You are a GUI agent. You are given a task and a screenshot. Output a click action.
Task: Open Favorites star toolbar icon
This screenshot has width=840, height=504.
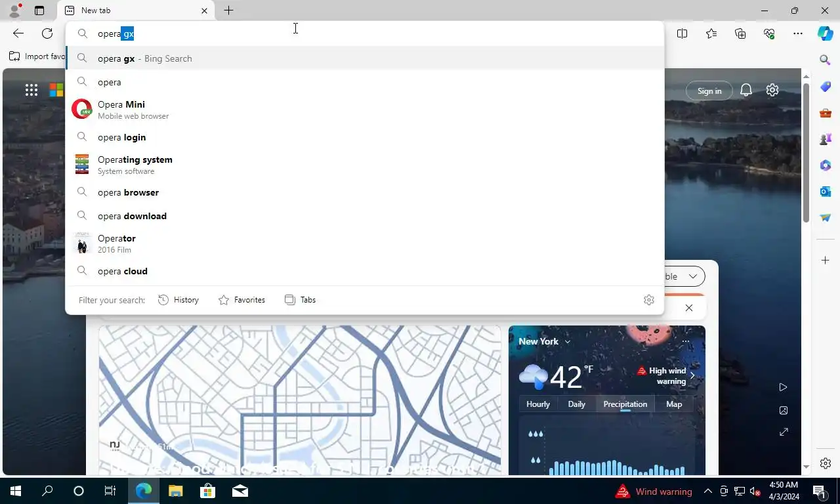711,33
